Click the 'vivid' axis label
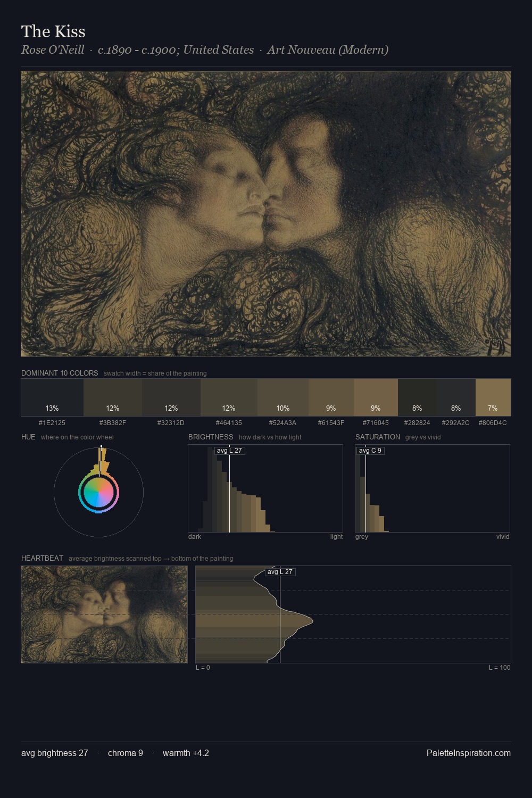This screenshot has width=532, height=798. (x=503, y=537)
